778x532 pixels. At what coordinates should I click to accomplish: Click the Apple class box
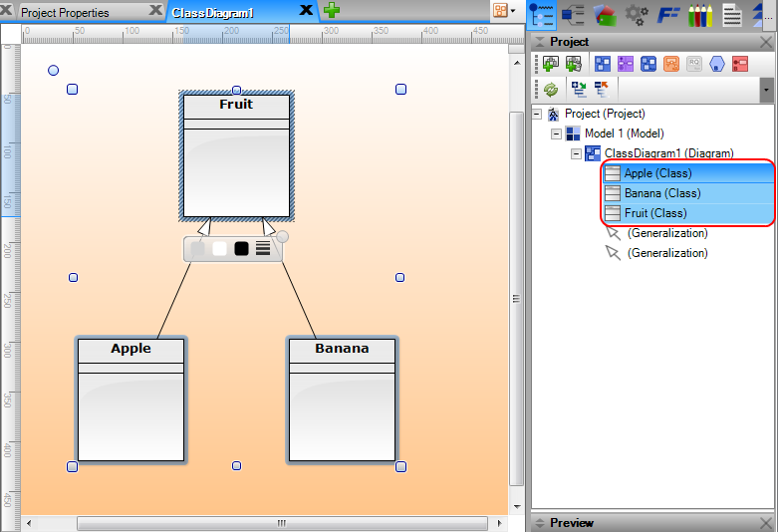click(130, 399)
